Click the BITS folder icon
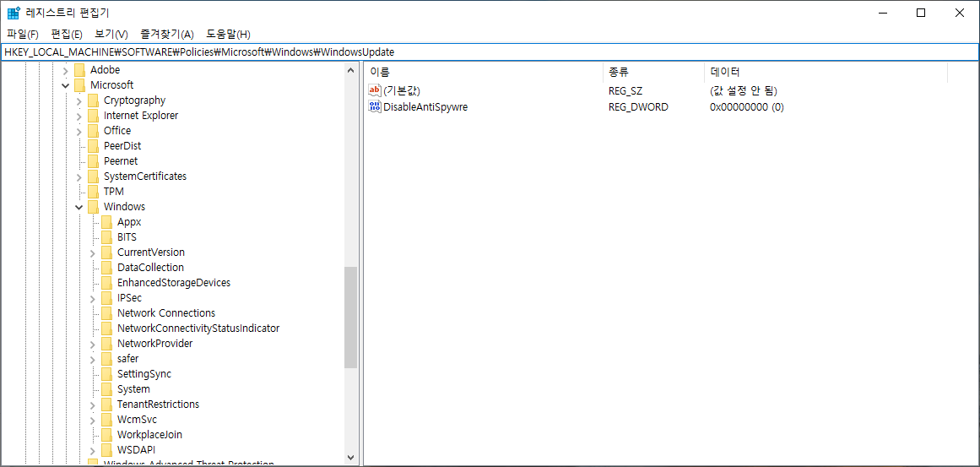980x467 pixels. pos(107,237)
